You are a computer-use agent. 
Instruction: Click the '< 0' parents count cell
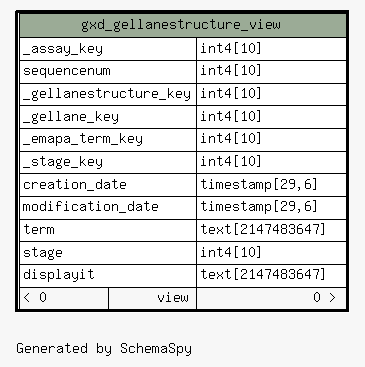[64, 298]
